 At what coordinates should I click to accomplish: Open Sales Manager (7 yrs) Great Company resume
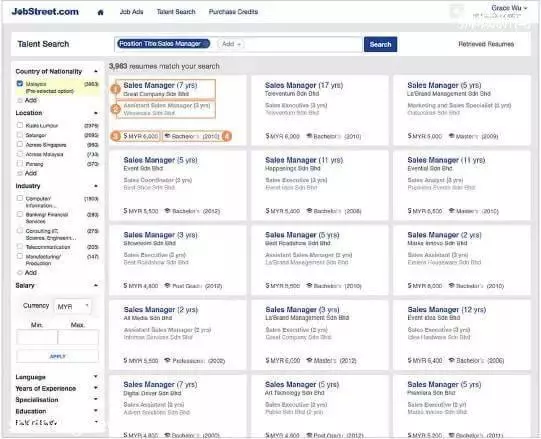160,85
